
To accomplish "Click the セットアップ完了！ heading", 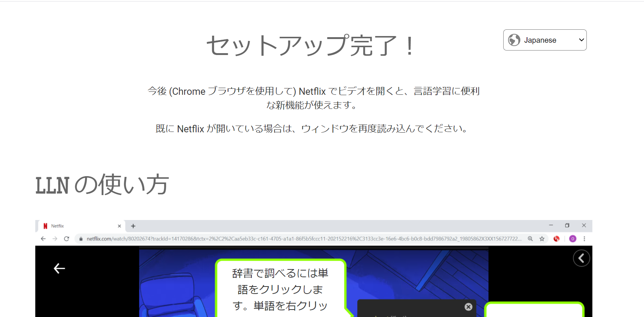I will coord(310,46).
